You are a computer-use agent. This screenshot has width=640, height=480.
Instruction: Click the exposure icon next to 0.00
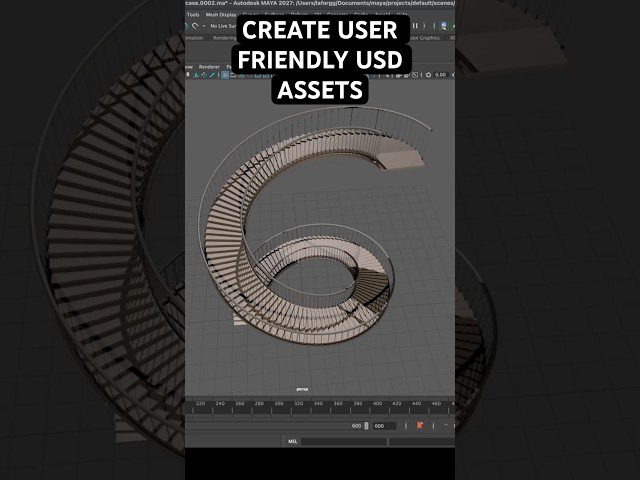pyautogui.click(x=428, y=75)
